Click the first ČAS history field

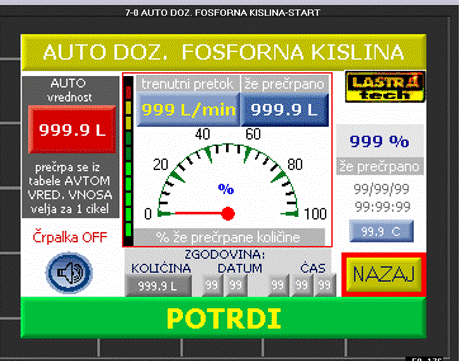(x=278, y=285)
